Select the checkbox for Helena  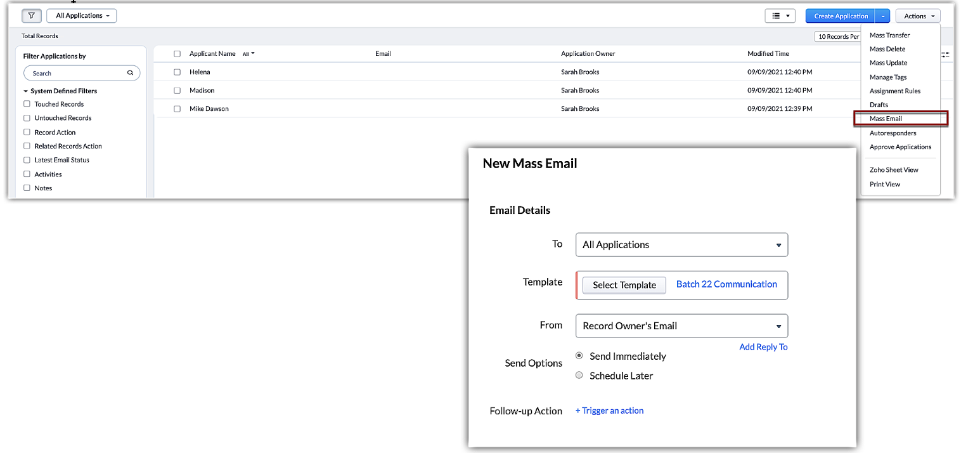click(x=177, y=72)
